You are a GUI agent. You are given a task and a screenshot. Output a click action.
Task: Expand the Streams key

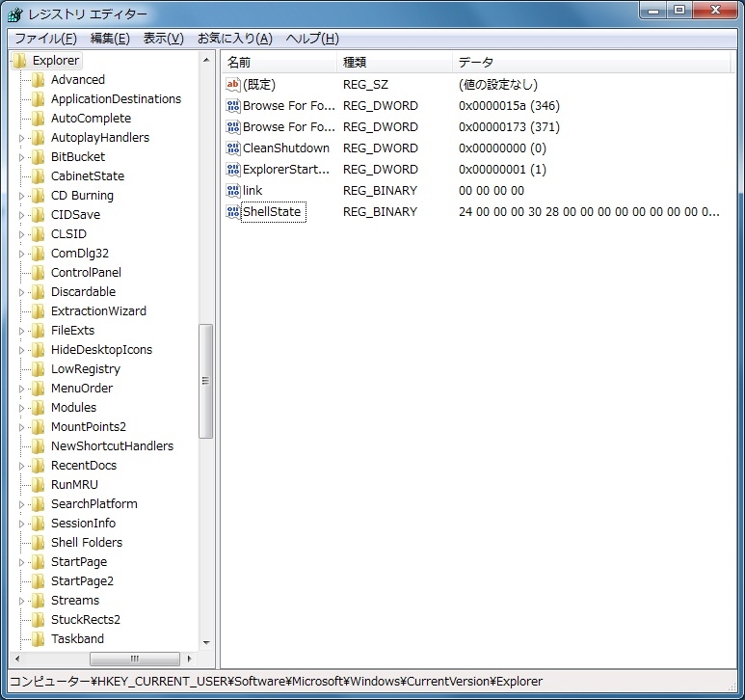coord(21,601)
